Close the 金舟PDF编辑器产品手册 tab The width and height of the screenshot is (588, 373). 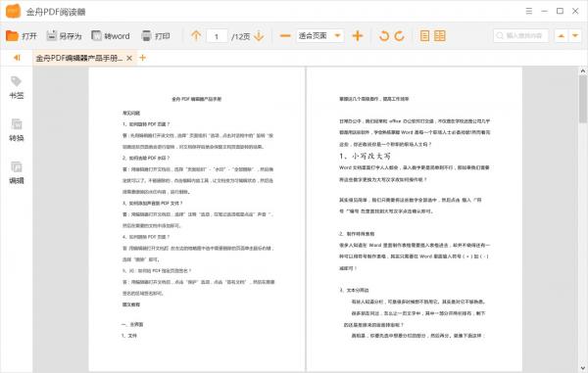pyautogui.click(x=129, y=58)
